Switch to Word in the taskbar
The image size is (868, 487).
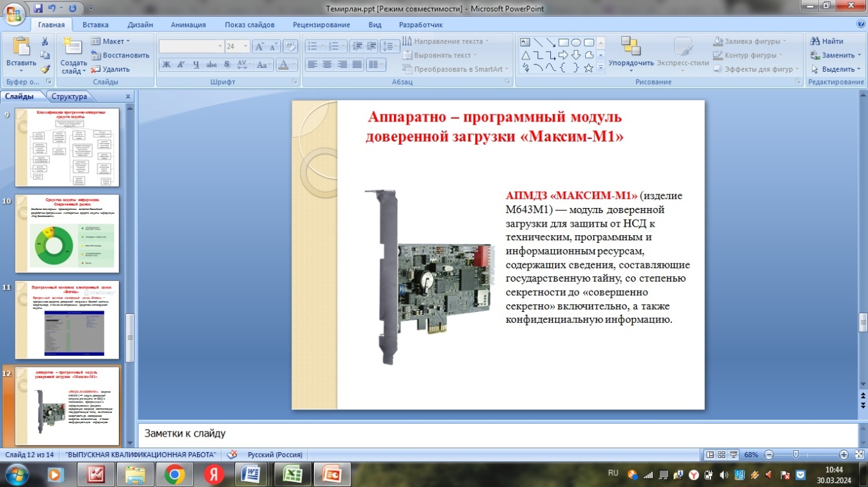click(251, 475)
